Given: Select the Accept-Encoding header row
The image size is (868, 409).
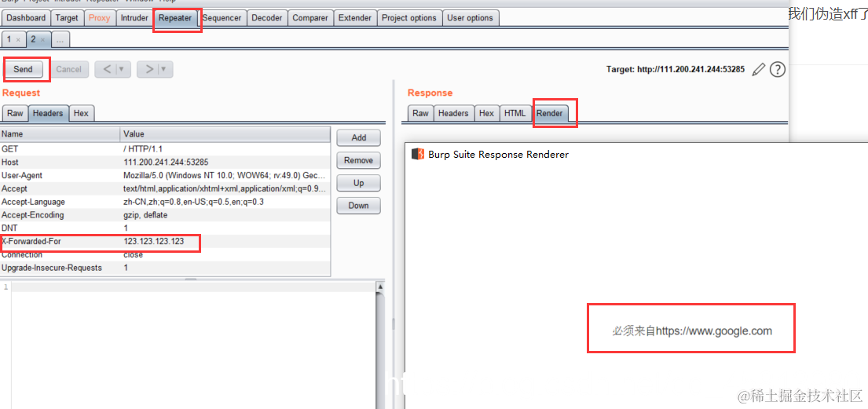Looking at the screenshot, I should click(x=165, y=215).
